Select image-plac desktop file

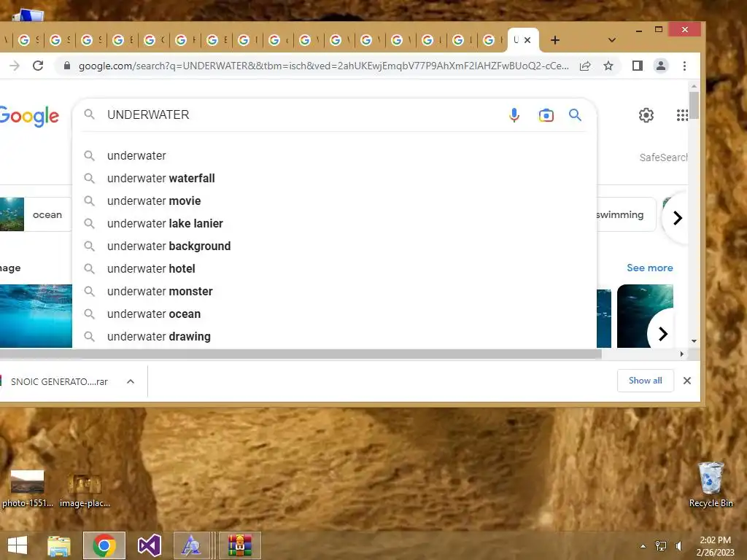85,489
